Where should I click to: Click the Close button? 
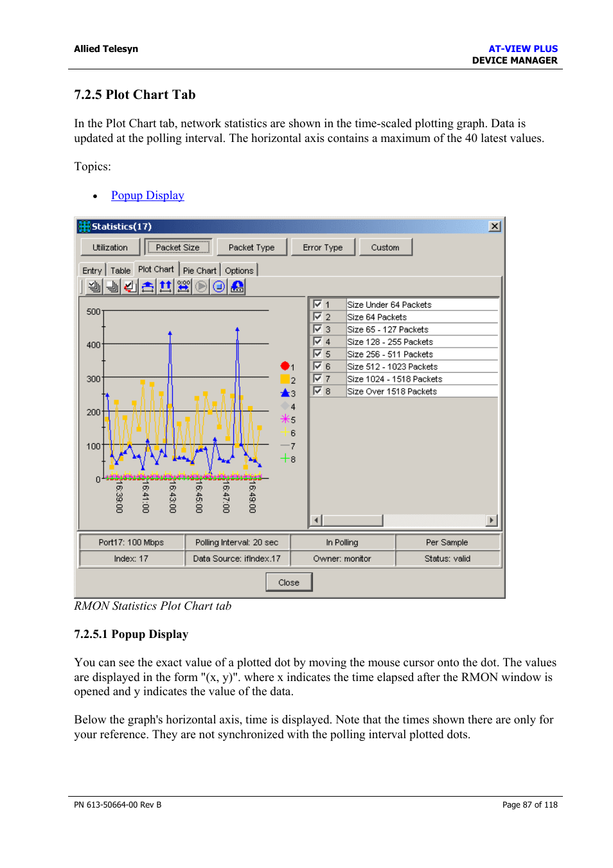289,582
